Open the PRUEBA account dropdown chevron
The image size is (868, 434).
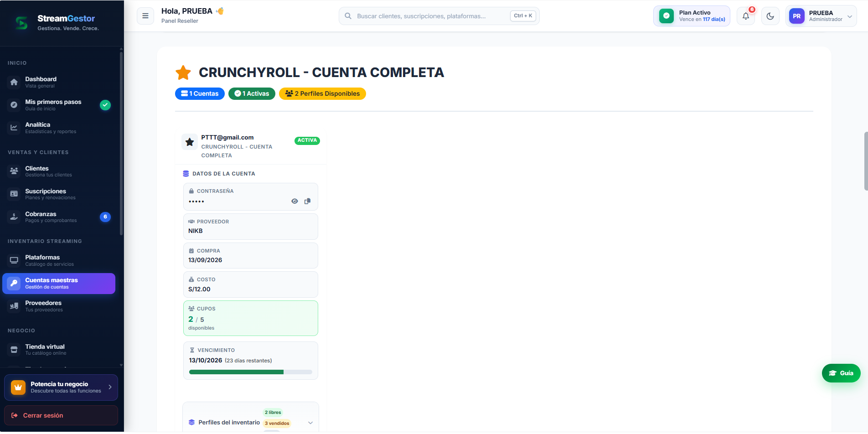tap(850, 16)
